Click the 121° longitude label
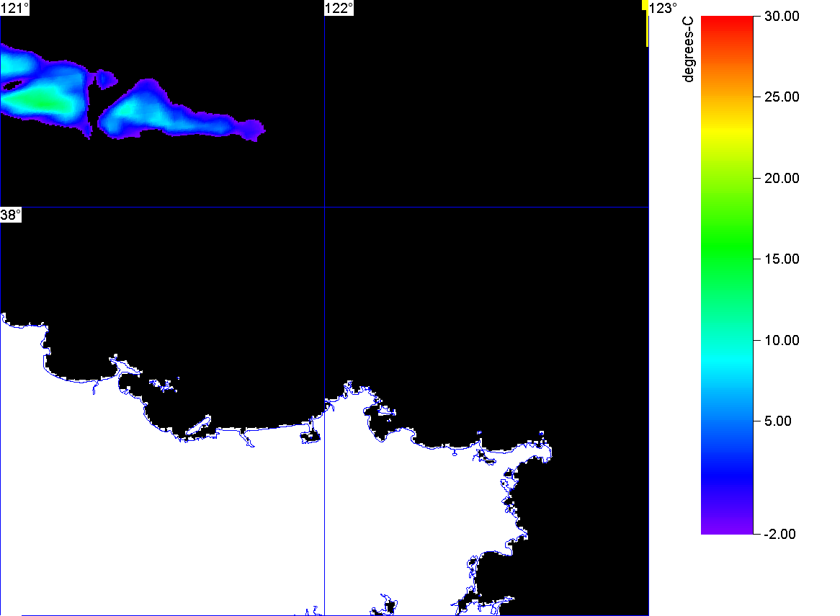Screen dimensions: 840x616 click(x=14, y=8)
